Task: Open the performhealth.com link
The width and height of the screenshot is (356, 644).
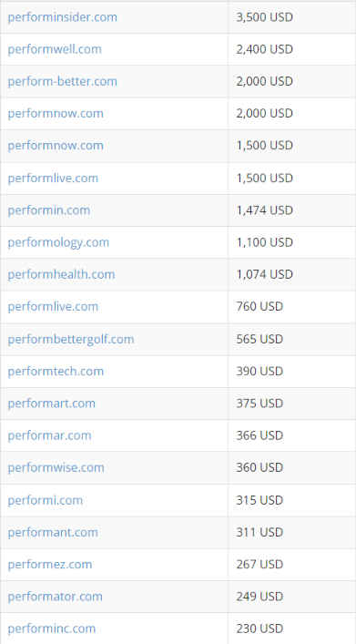Action: 61,274
